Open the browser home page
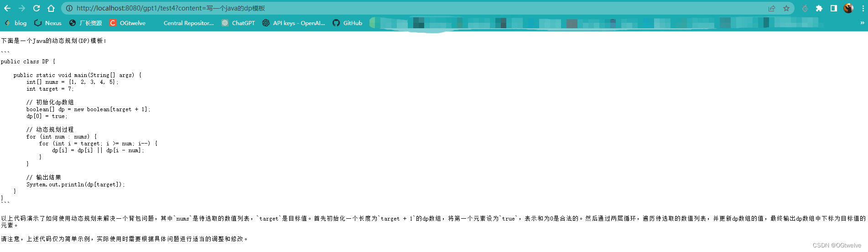868x252 pixels. tap(51, 8)
